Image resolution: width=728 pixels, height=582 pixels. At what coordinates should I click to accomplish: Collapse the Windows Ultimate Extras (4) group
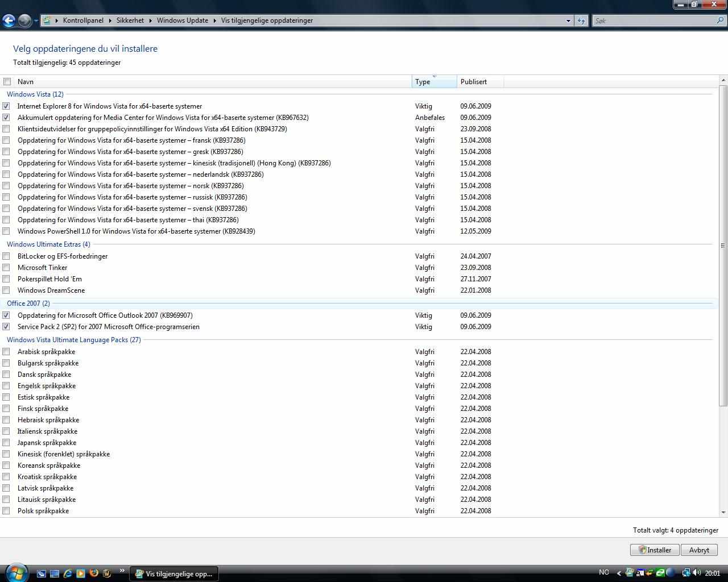pos(48,244)
